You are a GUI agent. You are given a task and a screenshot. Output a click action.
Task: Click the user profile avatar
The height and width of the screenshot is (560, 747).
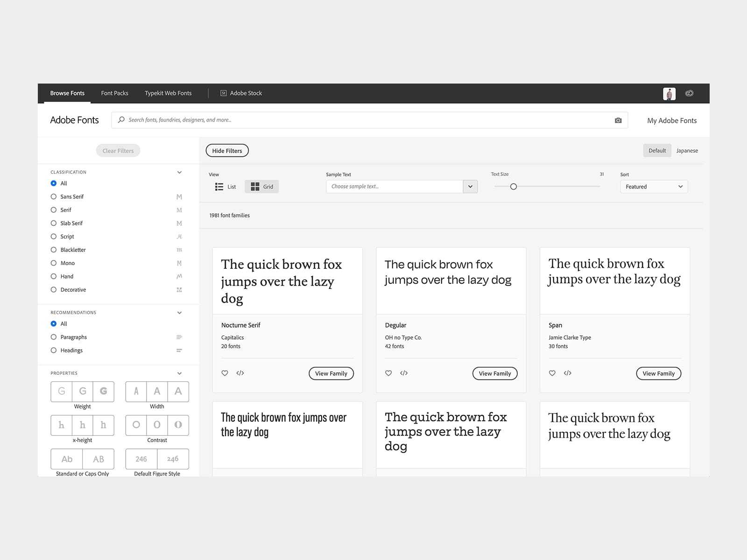click(670, 93)
